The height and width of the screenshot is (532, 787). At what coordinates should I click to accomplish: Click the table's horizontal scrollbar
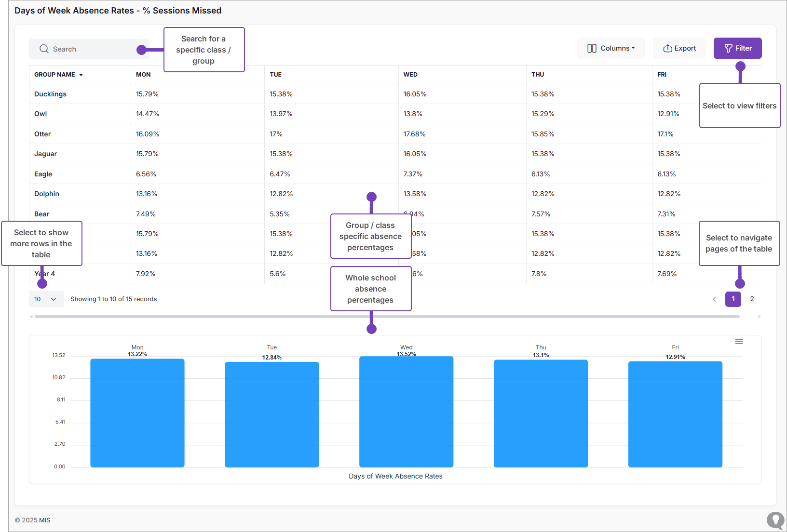pyautogui.click(x=387, y=317)
